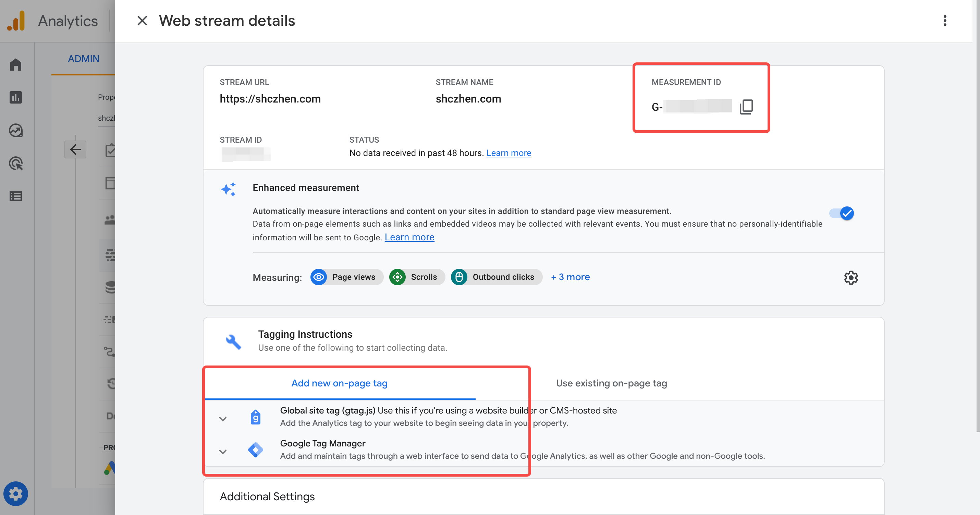980x515 pixels.
Task: Expand the Google Tag Manager option
Action: (223, 451)
